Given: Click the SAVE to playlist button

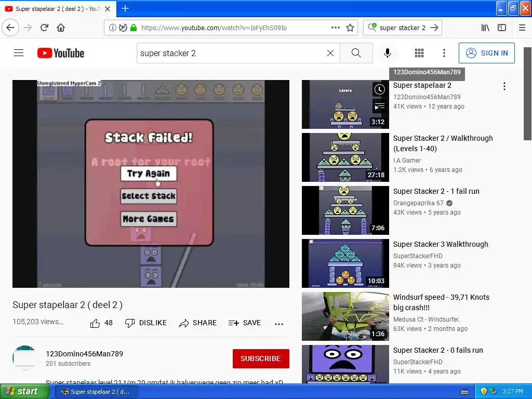Looking at the screenshot, I should [245, 323].
